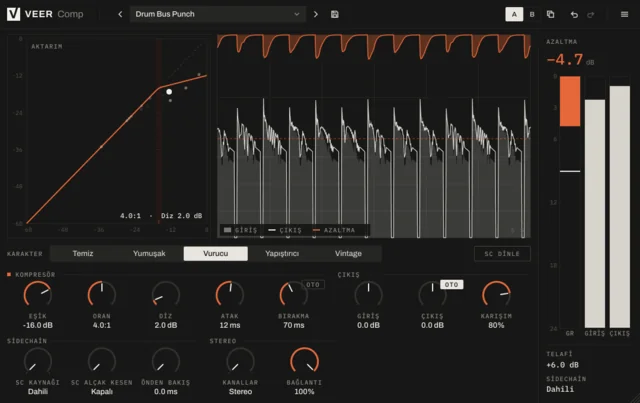This screenshot has height=403, width=640.
Task: Click the VEER logo icon
Action: (x=13, y=14)
